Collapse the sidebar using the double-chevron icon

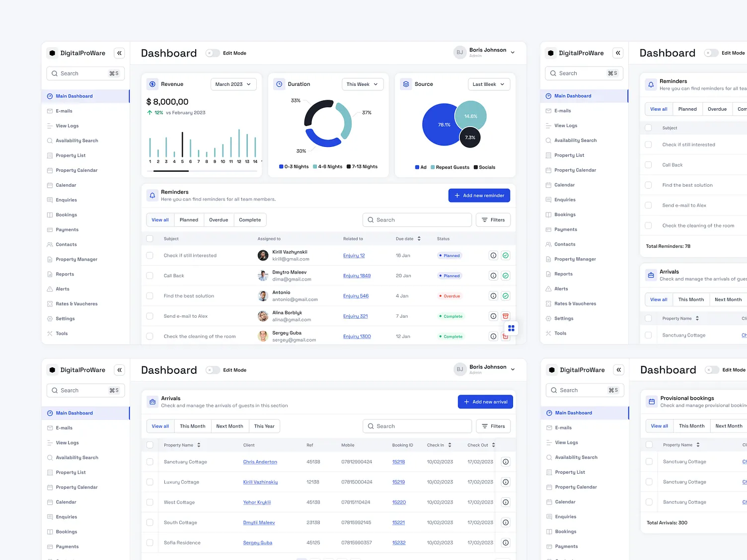coord(119,53)
